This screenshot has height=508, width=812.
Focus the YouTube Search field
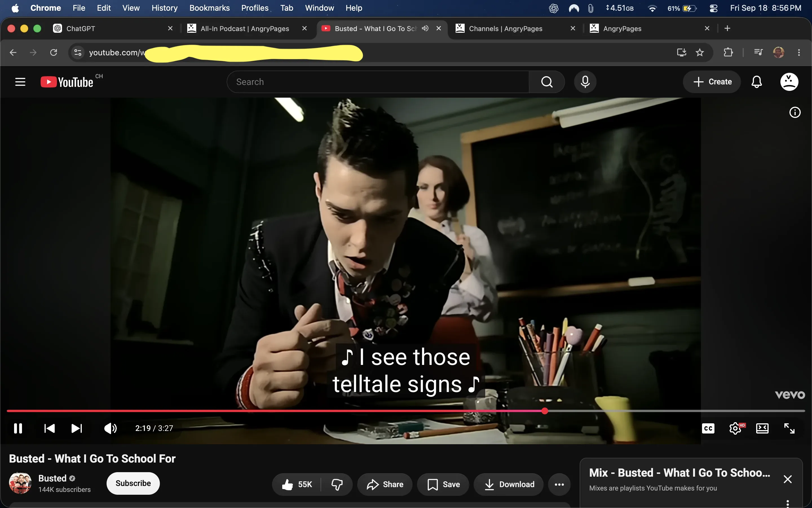pos(378,82)
